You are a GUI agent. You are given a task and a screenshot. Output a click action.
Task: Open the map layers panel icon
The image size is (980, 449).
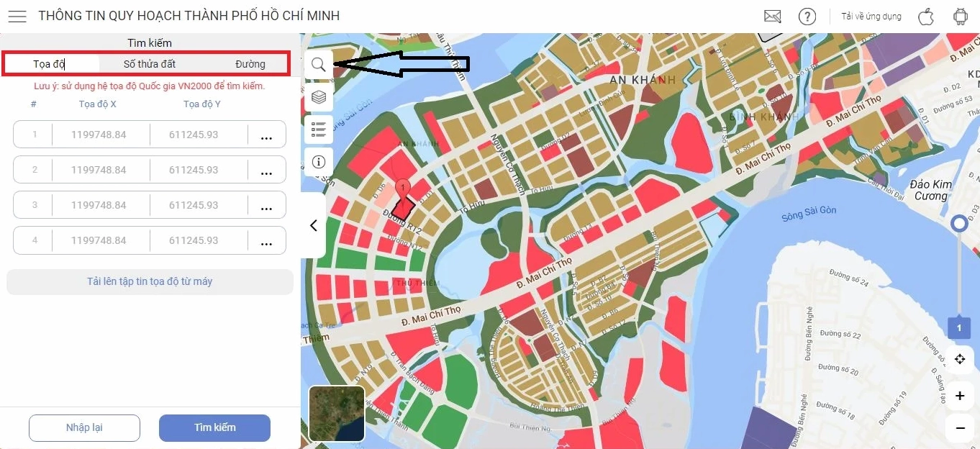click(319, 97)
